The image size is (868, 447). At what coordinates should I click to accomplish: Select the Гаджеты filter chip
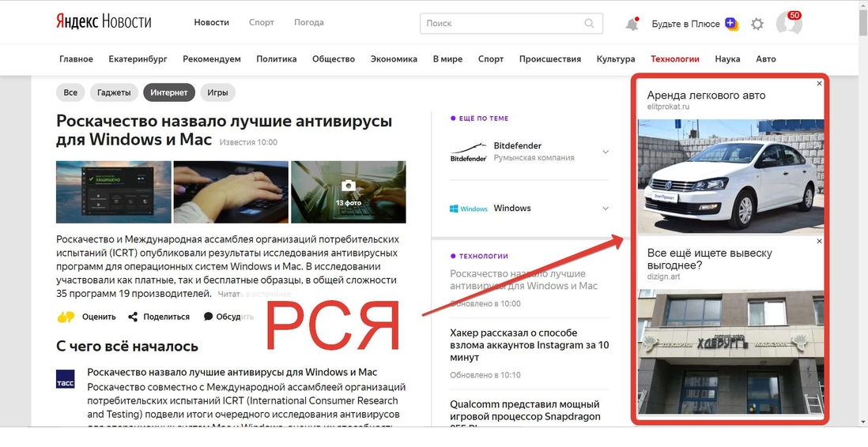click(114, 92)
